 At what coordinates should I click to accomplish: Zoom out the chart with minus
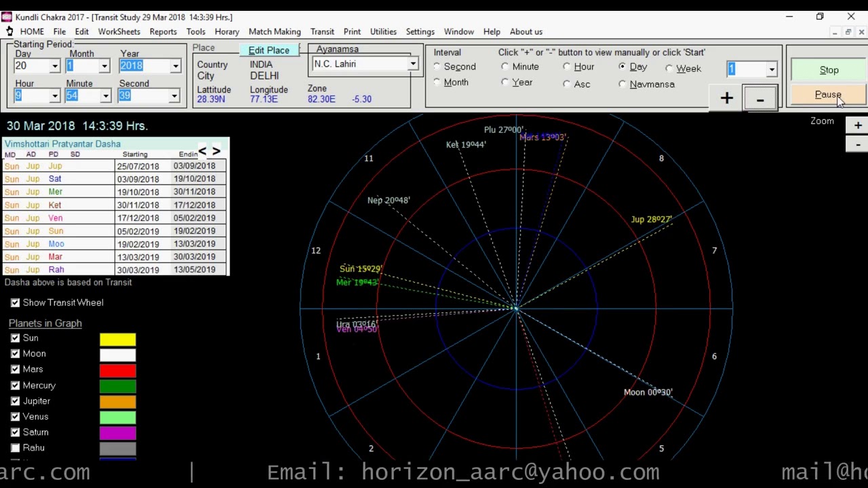pyautogui.click(x=858, y=144)
